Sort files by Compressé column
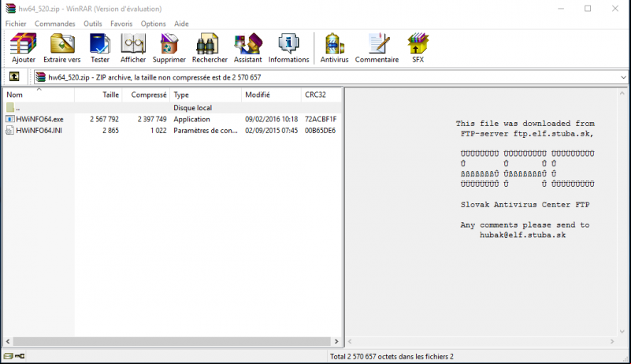 [146, 95]
